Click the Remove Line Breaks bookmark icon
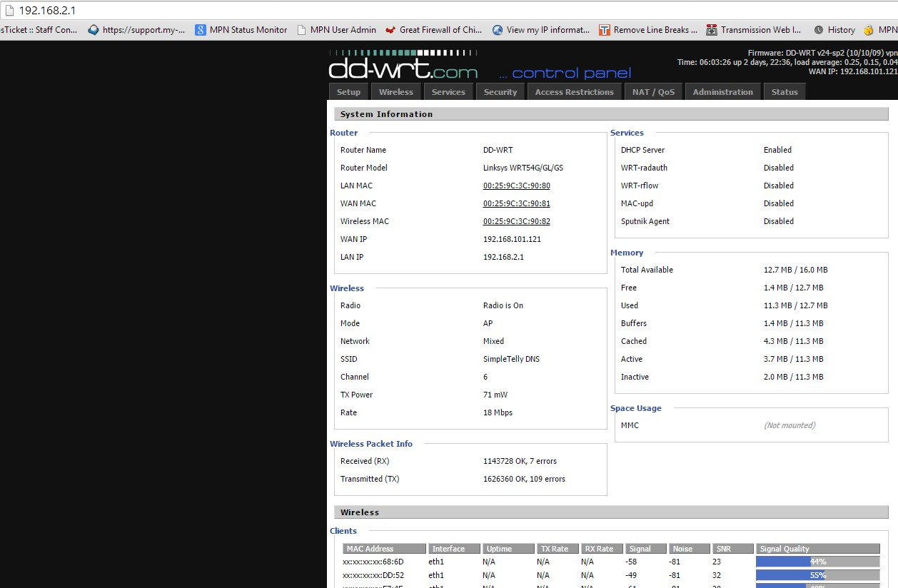 (x=605, y=30)
